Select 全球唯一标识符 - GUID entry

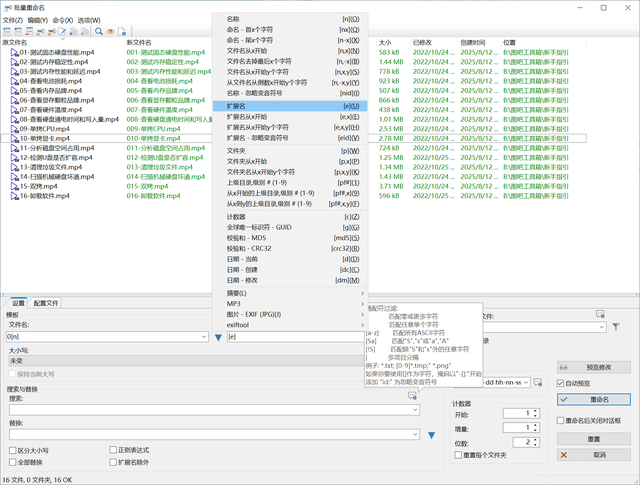291,227
